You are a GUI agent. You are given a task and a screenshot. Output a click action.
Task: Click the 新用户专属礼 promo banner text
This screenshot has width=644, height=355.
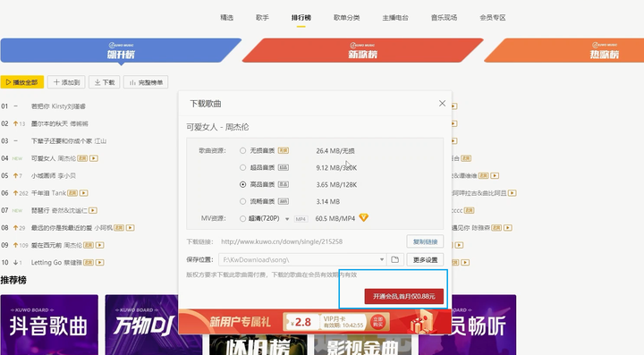pyautogui.click(x=241, y=322)
